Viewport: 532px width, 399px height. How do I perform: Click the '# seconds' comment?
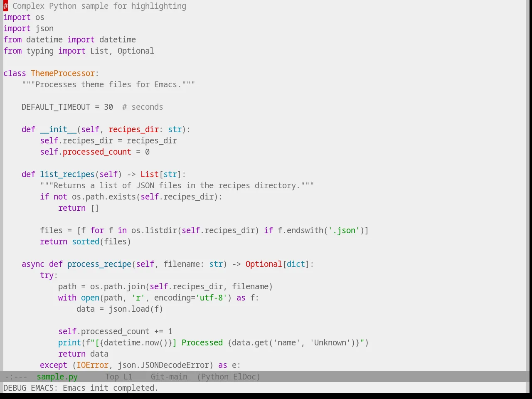pyautogui.click(x=143, y=107)
